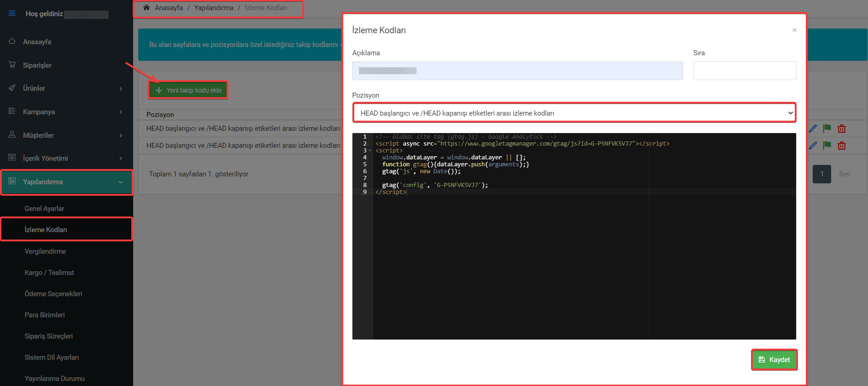
Task: Click Toplam 1 sayfadan 1. gösteriliyor text
Action: [199, 174]
